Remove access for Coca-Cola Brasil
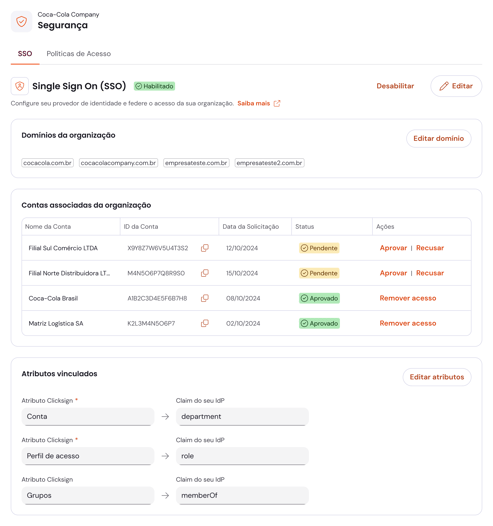493x526 pixels. (408, 298)
